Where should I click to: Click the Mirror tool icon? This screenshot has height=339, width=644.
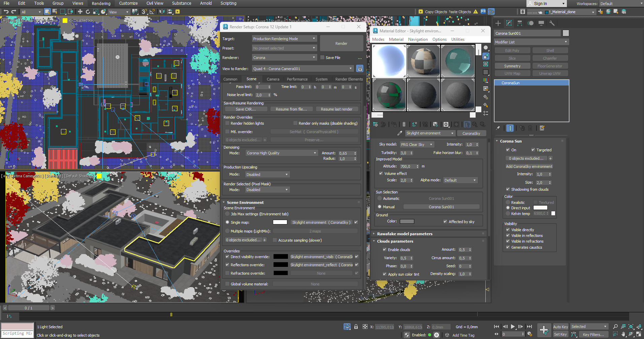[x=162, y=12]
